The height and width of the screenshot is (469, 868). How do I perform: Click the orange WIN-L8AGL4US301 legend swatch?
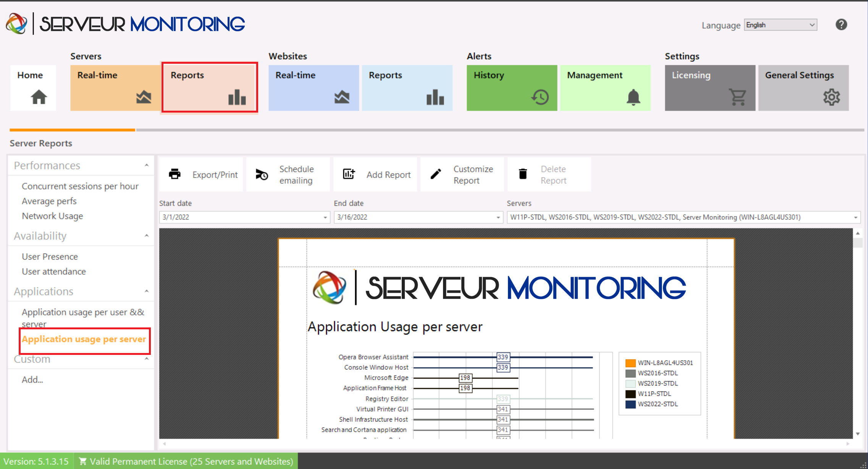[630, 363]
